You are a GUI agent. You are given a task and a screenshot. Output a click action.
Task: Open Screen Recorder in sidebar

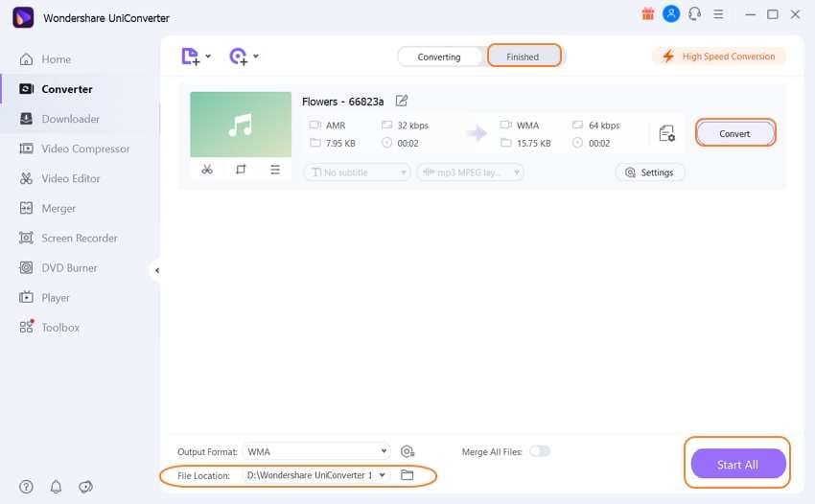[68, 238]
